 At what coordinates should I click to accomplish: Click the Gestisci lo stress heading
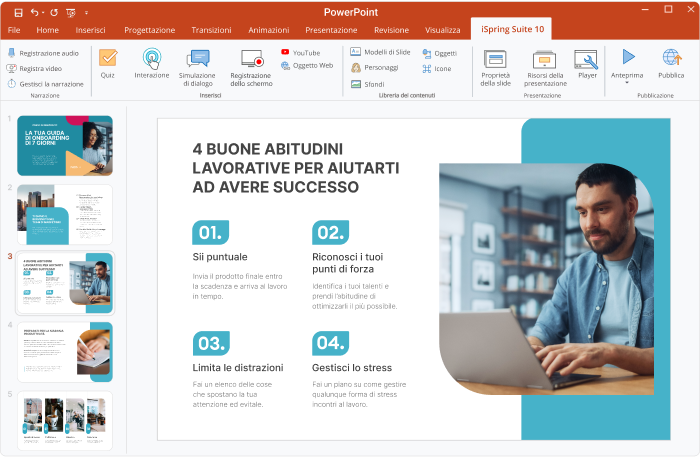click(x=352, y=368)
